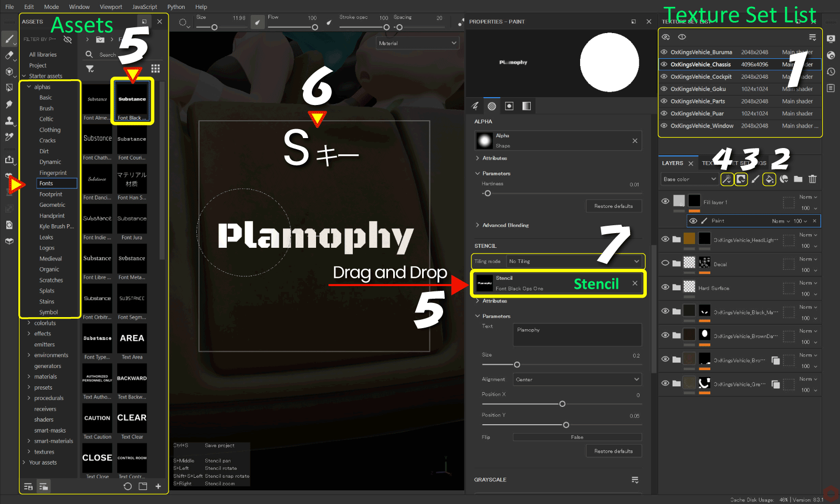840x504 pixels.
Task: Click the history clock icon on right edge
Action: coord(831,71)
